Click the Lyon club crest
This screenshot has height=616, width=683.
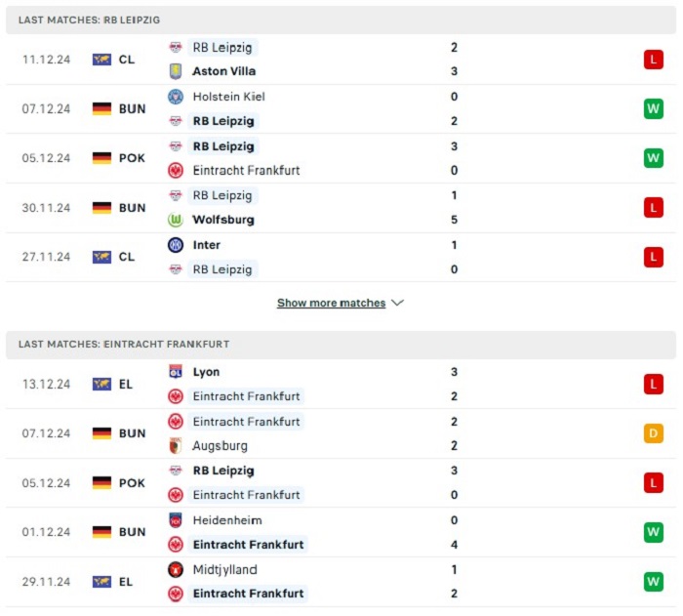coord(176,372)
